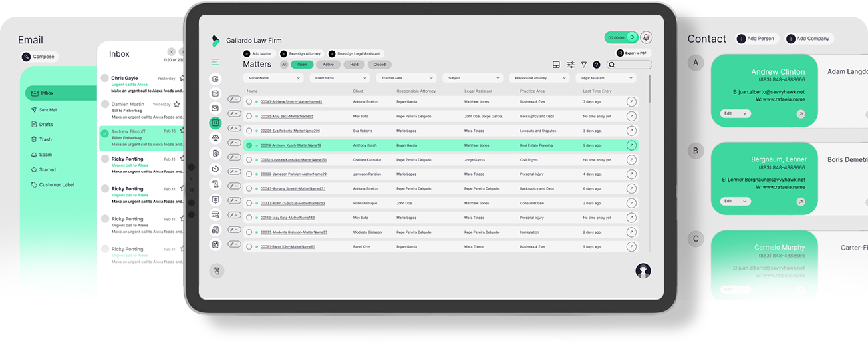868x343 pixels.
Task: Open the documents sidebar icon below scales
Action: click(x=215, y=153)
